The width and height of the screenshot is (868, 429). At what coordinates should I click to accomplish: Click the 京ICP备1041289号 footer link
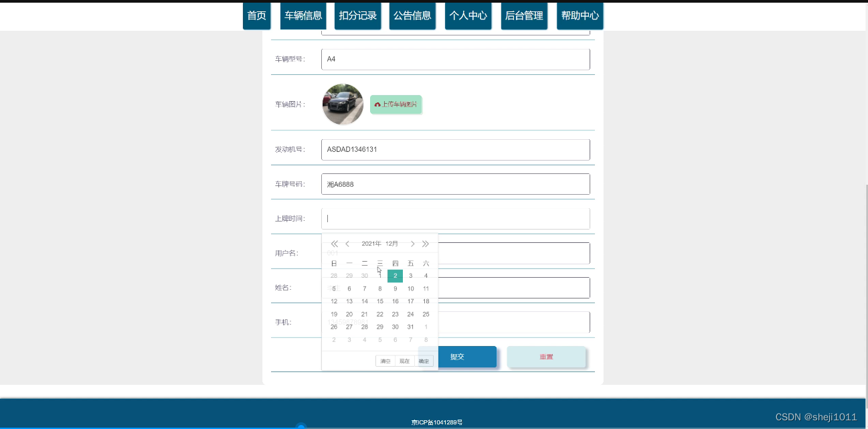click(x=438, y=422)
